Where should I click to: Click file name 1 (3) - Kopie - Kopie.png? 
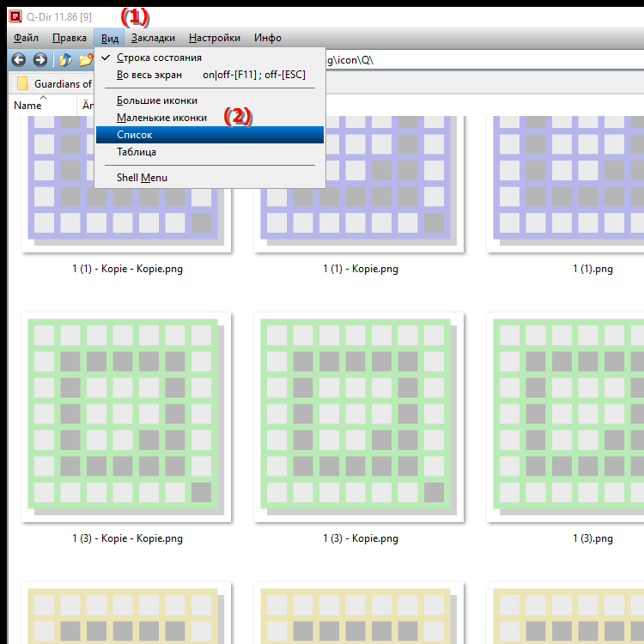coord(127,538)
